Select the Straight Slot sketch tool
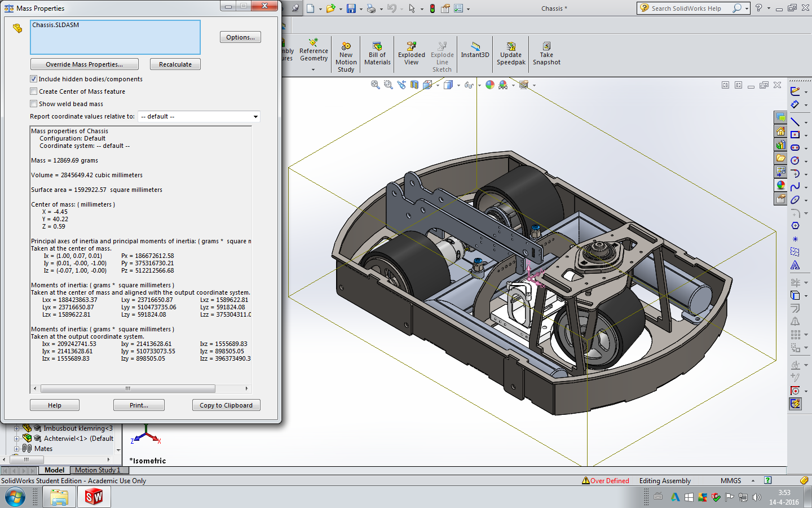812x508 pixels. click(x=795, y=148)
